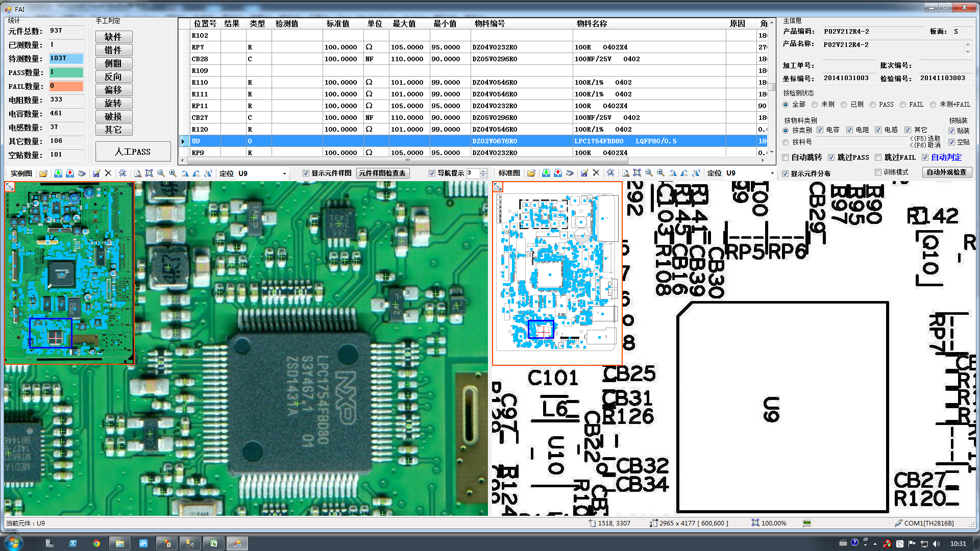Click red upload arrow icon in 实例图 toolbar

(70, 173)
